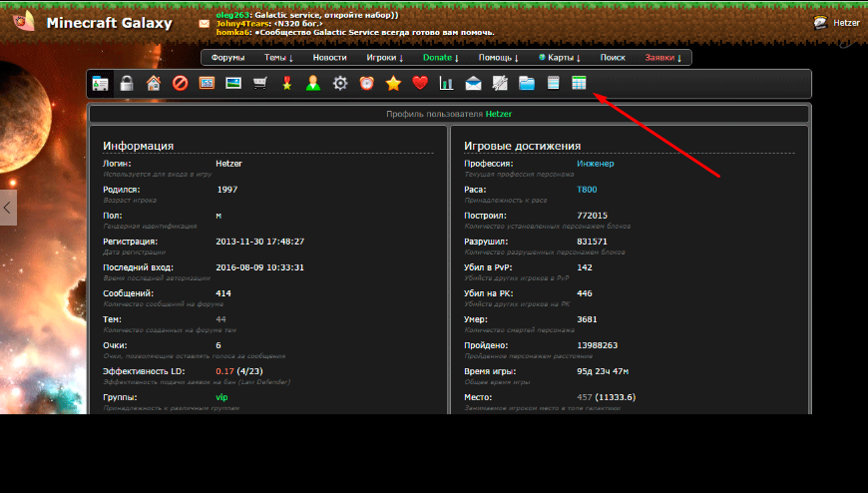
Task: Open the bar chart statistics icon
Action: [446, 84]
